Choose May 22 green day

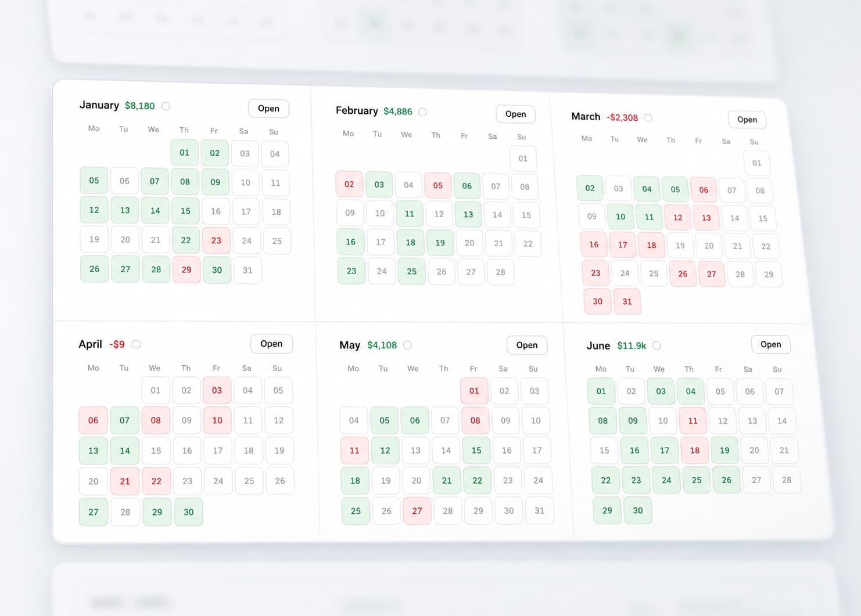477,481
